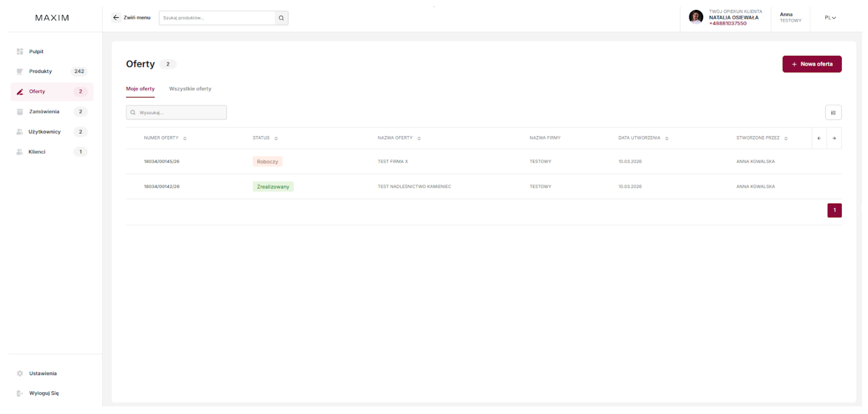The width and height of the screenshot is (868, 414).
Task: Click Wyloguj Się logout option
Action: (x=43, y=393)
